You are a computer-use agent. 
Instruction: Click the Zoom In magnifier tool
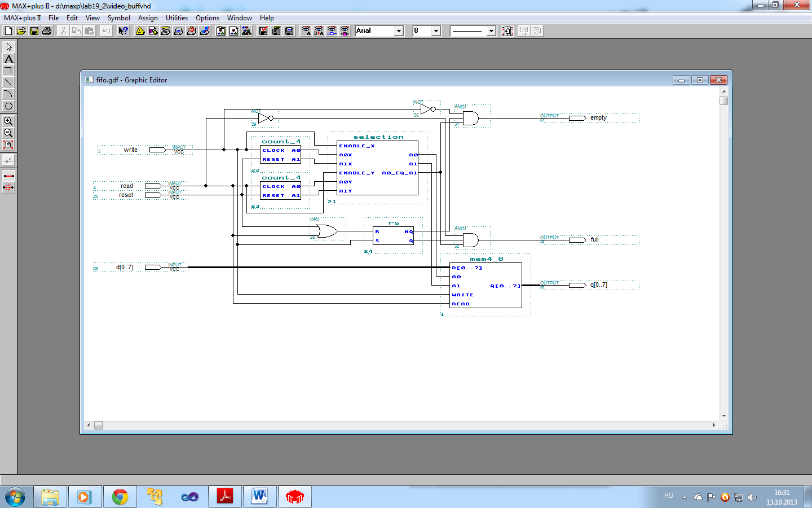click(x=8, y=121)
